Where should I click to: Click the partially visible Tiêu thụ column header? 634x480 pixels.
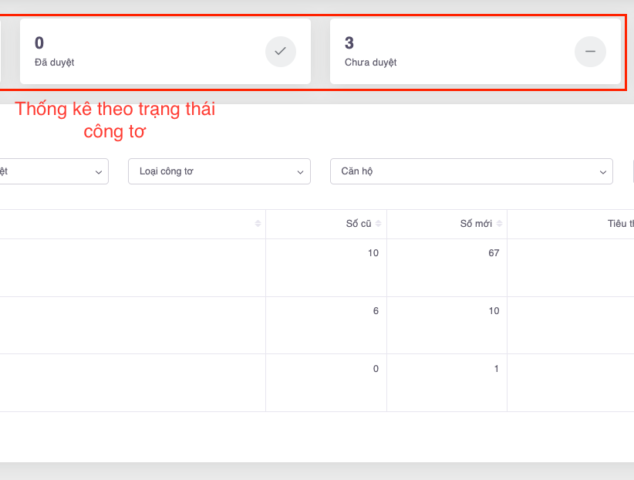click(618, 224)
